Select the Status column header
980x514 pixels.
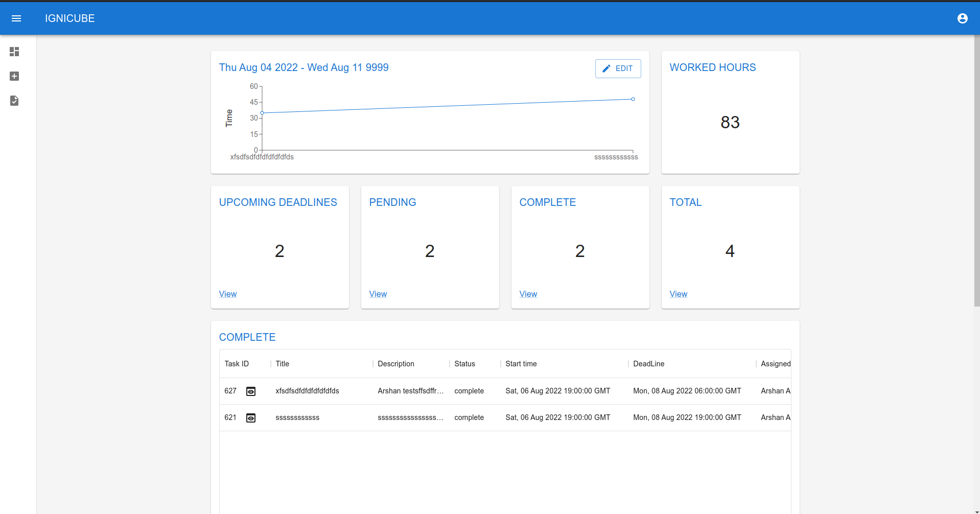(464, 364)
